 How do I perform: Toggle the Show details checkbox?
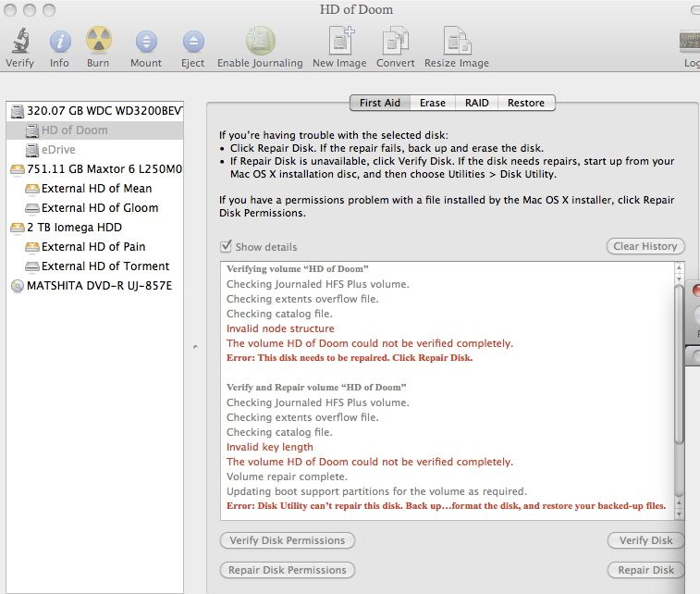click(x=226, y=246)
